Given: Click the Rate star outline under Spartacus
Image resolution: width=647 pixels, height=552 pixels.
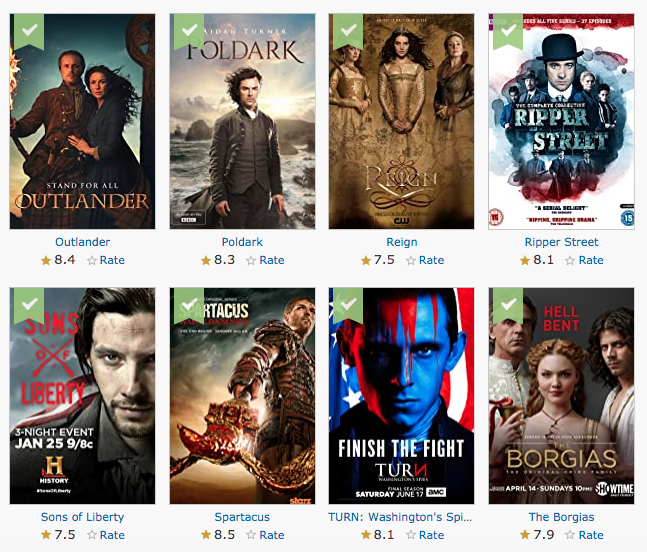Looking at the screenshot, I should (x=251, y=535).
